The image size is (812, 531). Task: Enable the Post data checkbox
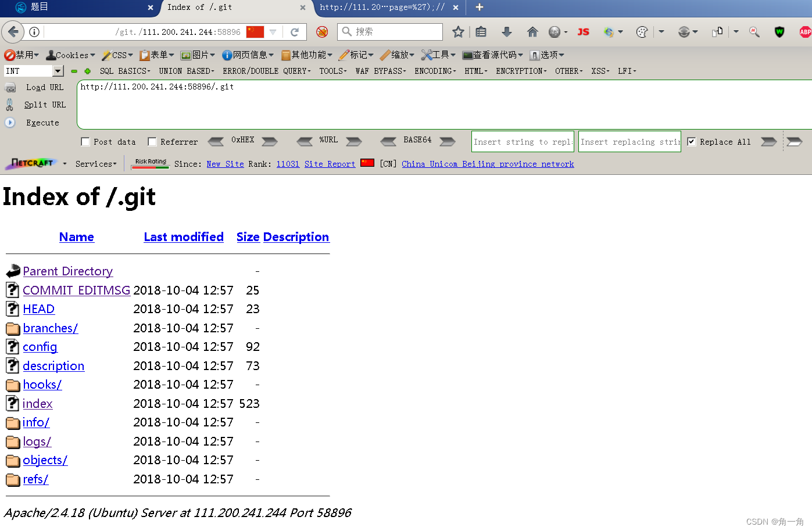(x=85, y=142)
